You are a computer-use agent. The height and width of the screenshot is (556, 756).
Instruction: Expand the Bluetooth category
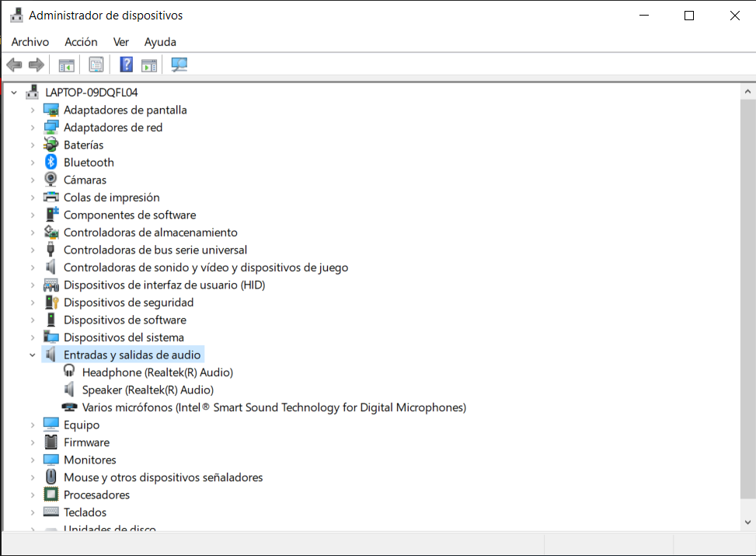(33, 163)
